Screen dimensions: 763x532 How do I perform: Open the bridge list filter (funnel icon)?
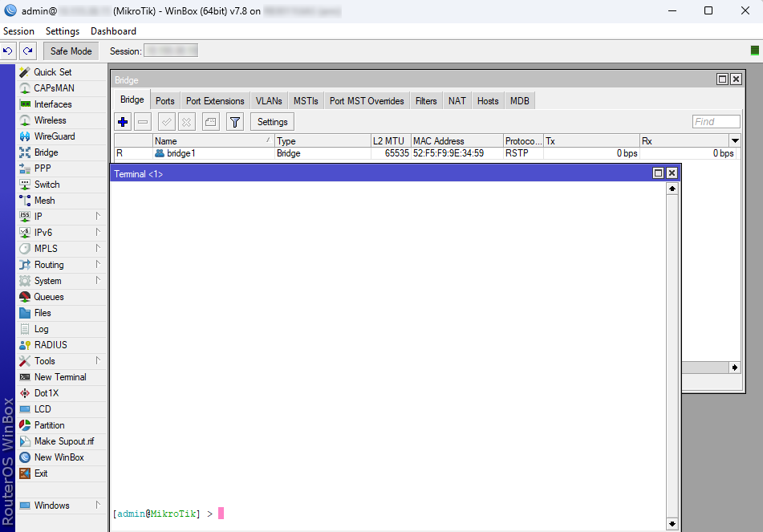(233, 121)
